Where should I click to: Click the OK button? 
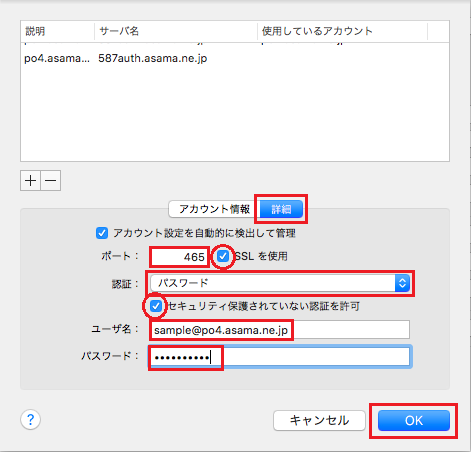[x=414, y=420]
